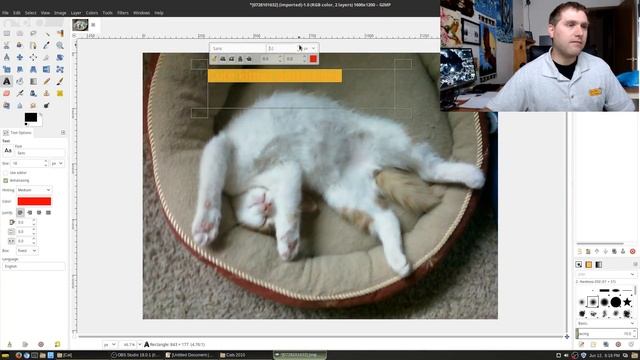640x360 pixels.
Task: Create a new layer in layers panel
Action: click(x=580, y=251)
